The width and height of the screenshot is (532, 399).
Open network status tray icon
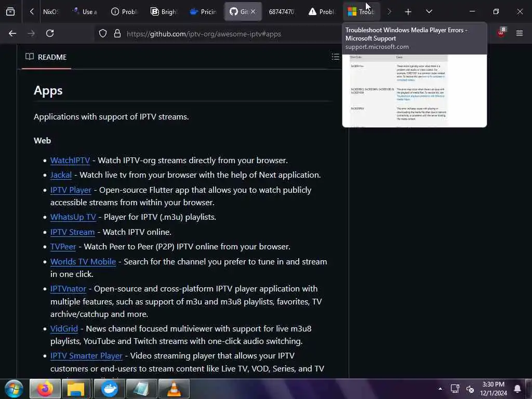pyautogui.click(x=455, y=389)
